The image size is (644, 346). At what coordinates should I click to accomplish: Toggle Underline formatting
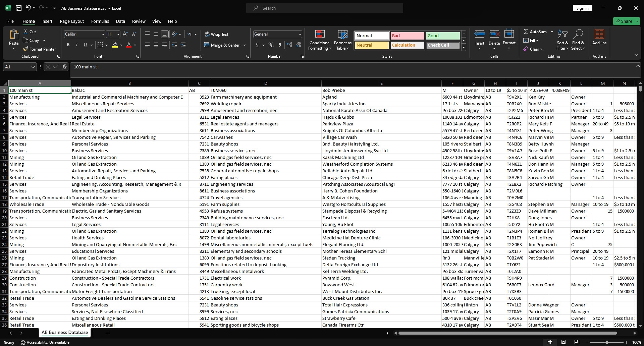[85, 45]
